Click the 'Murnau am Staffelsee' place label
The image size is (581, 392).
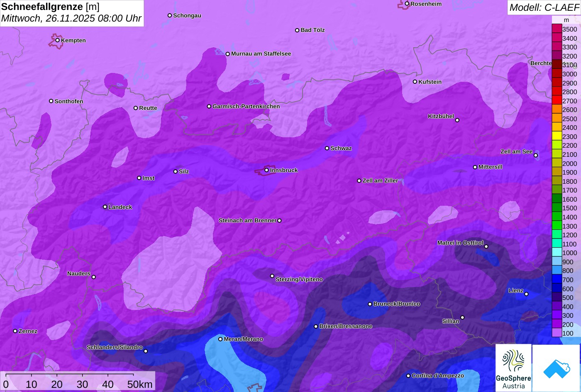point(261,54)
